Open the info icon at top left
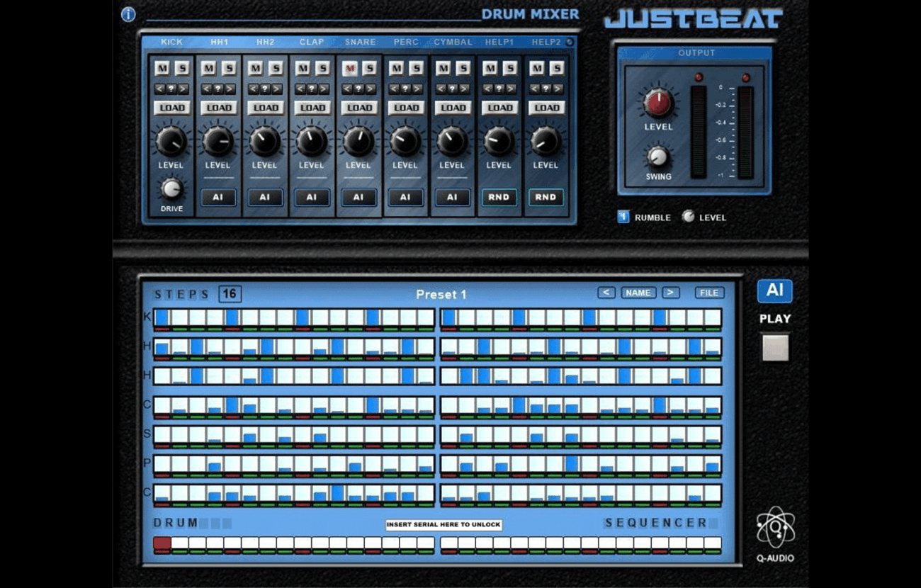921x588 pixels. click(128, 14)
